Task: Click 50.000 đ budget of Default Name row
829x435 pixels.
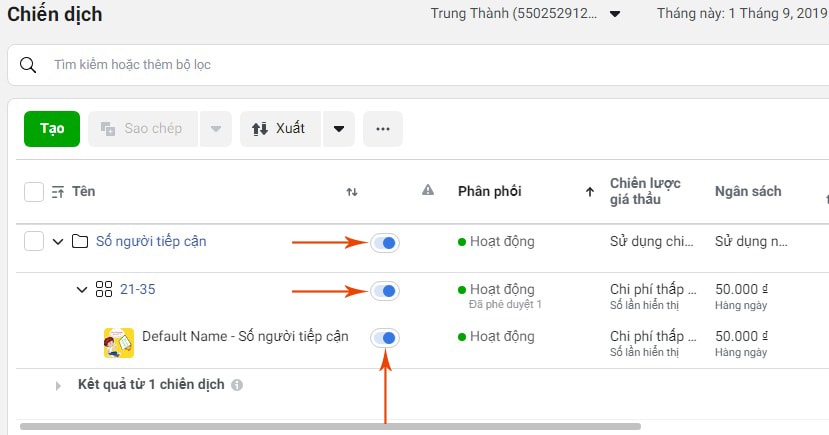Action: point(741,336)
